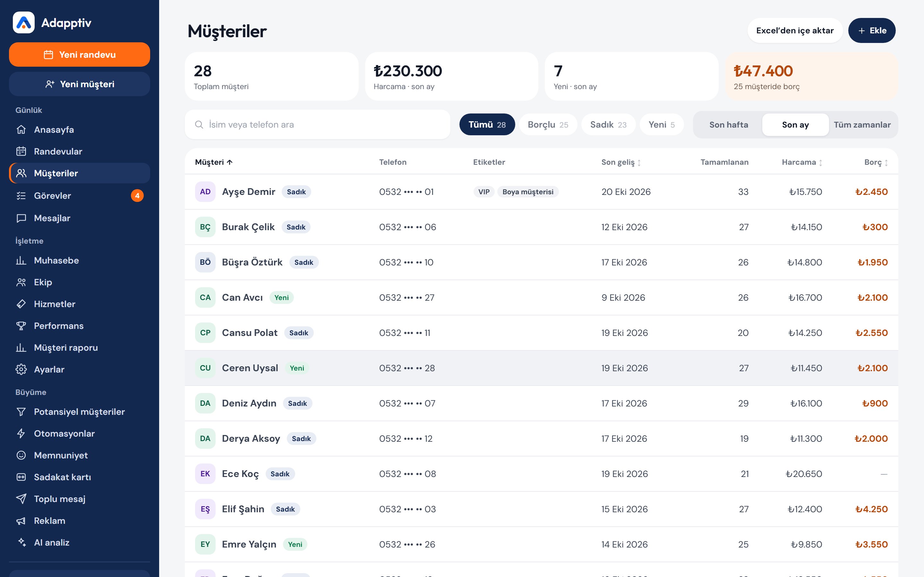Open Anasayfa via the home icon
This screenshot has height=577, width=924.
pyautogui.click(x=21, y=130)
